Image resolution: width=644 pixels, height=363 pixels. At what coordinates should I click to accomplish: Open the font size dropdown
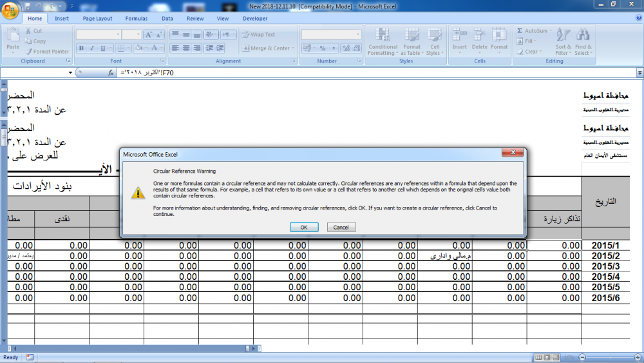point(138,35)
